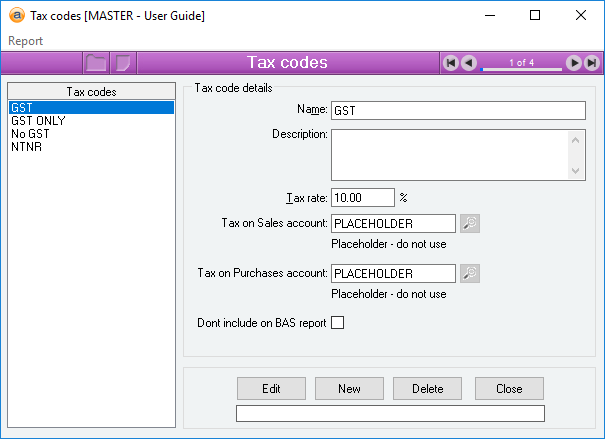Select NTNR tax code entry
This screenshot has width=605, height=439.
[x=26, y=146]
